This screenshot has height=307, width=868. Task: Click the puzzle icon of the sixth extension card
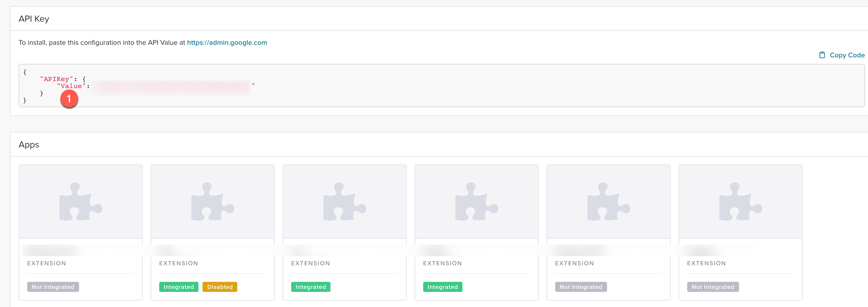coord(741,202)
